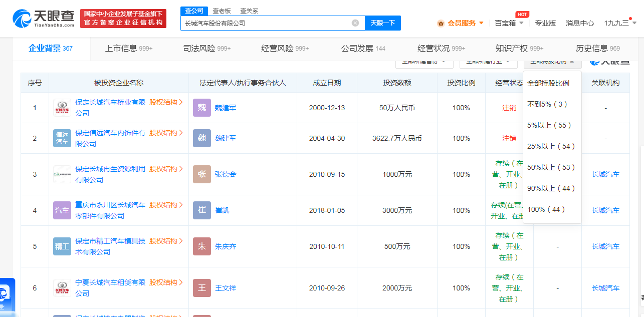Open 宁夏长城汽车租赁有限公司 link
The width and height of the screenshot is (644, 317).
(110, 288)
